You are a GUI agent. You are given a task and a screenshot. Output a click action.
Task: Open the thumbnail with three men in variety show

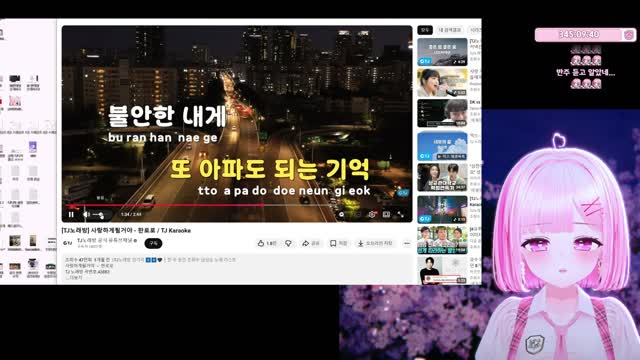[442, 240]
